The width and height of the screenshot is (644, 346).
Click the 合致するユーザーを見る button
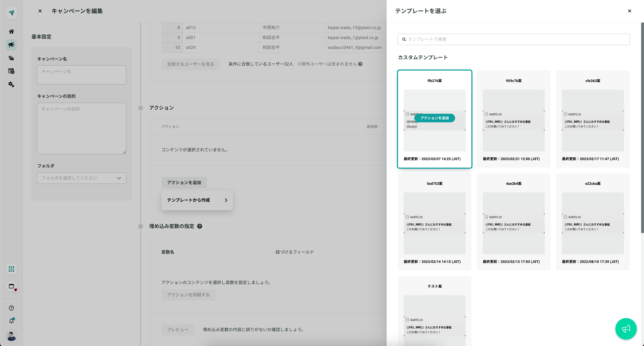[191, 64]
